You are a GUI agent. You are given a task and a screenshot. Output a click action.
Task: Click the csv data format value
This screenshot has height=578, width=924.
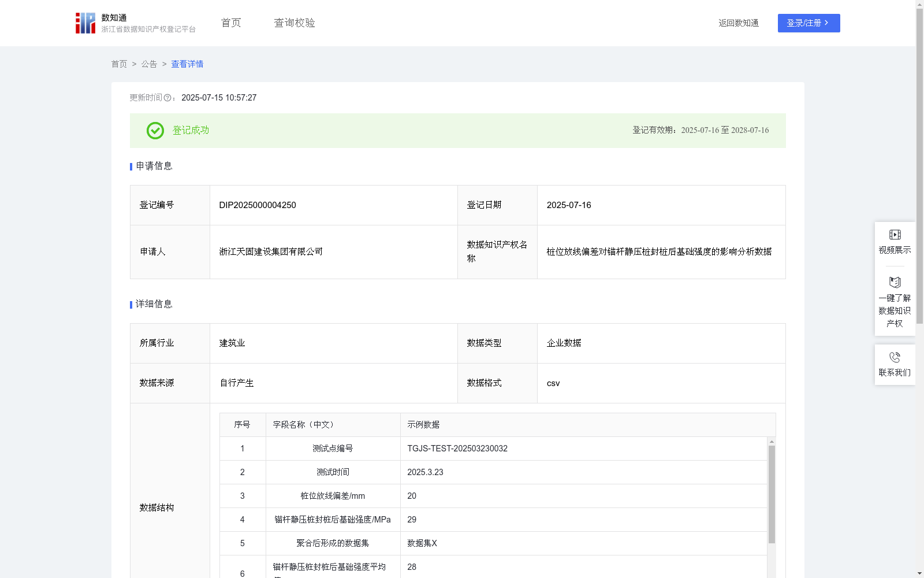click(x=553, y=383)
